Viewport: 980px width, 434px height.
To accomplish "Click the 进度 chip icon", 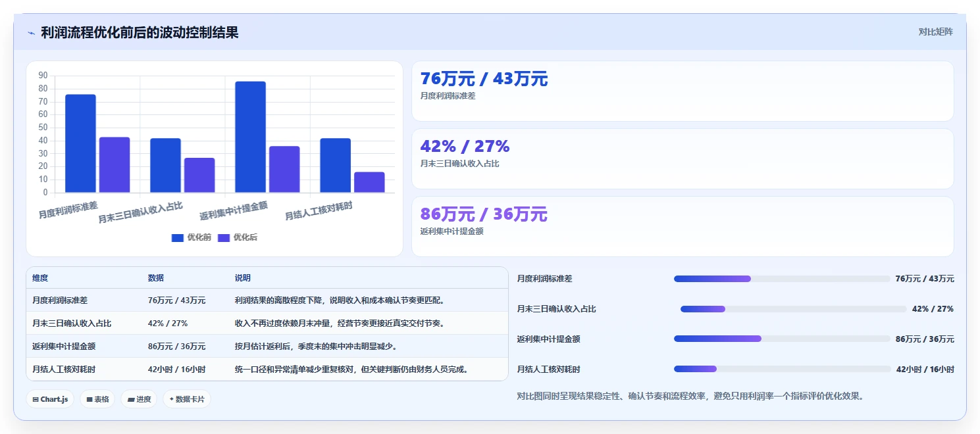I will [x=130, y=399].
